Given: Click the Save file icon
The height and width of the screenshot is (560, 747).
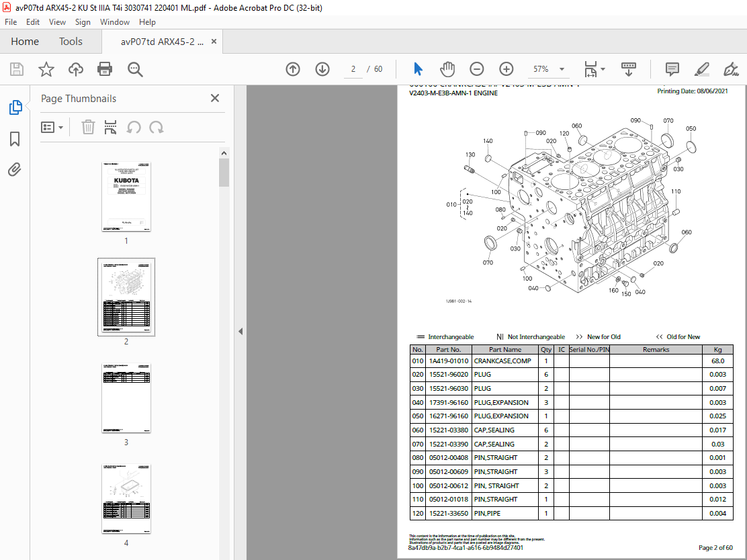Looking at the screenshot, I should tap(17, 69).
